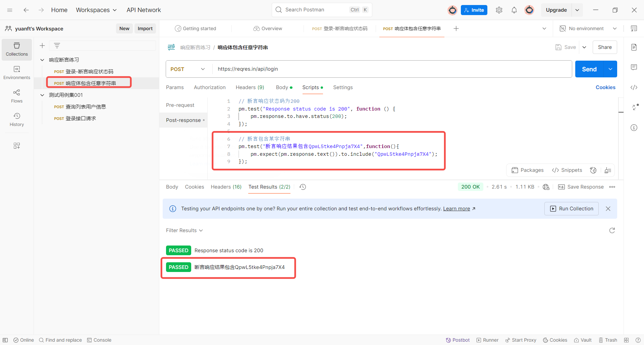644x345 pixels.
Task: Open the response history clock icon
Action: click(x=303, y=187)
